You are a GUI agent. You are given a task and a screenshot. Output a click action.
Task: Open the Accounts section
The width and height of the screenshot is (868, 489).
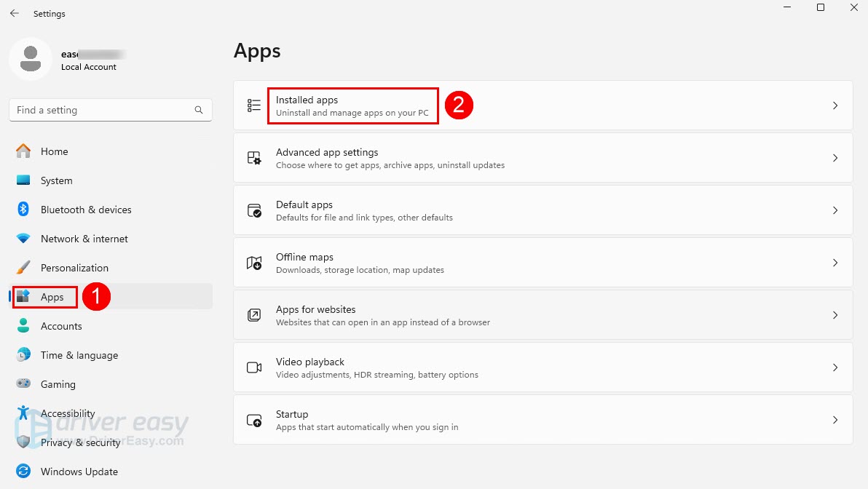(62, 326)
